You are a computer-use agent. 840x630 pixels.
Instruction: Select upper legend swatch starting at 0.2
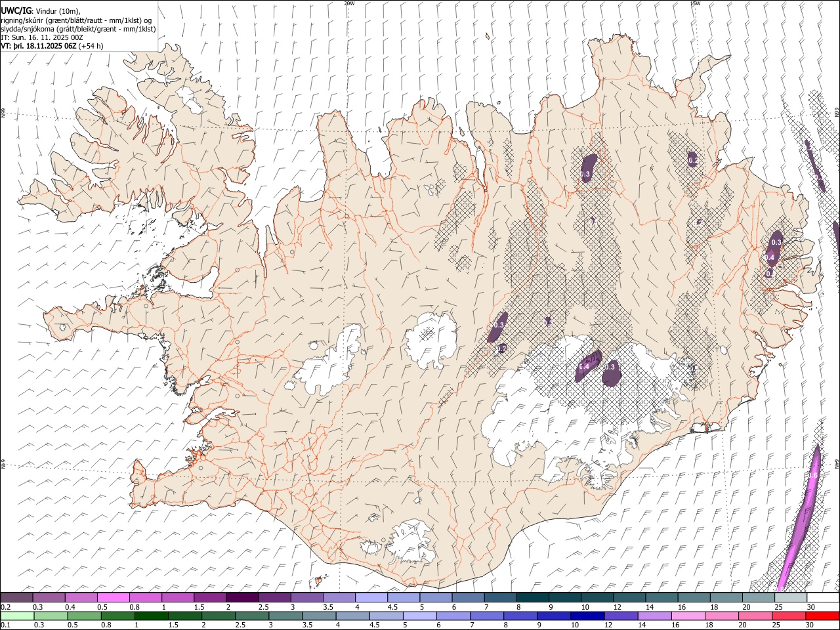pos(16,598)
